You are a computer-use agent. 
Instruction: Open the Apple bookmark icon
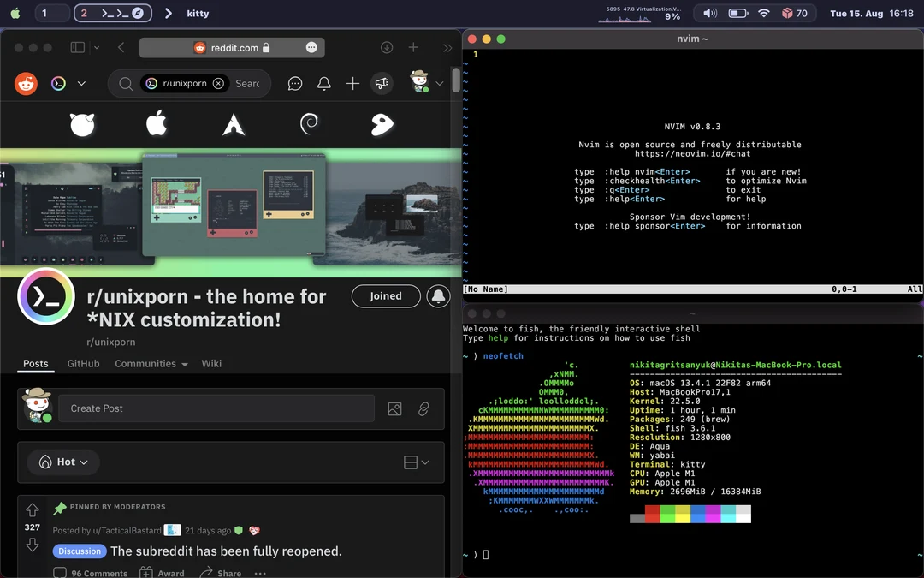click(x=156, y=123)
